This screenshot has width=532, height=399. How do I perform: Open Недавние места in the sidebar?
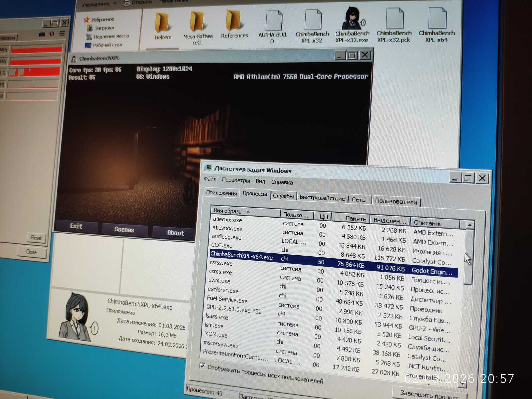pyautogui.click(x=107, y=36)
